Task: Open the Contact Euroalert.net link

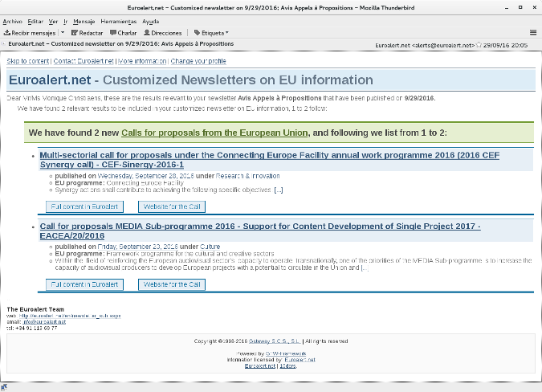Action: pos(84,61)
